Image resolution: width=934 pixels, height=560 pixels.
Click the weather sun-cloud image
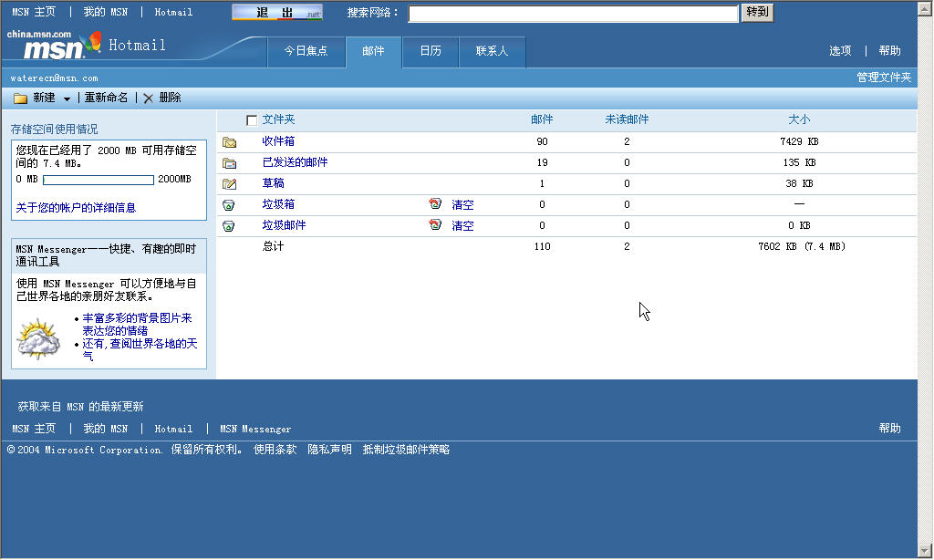pos(38,339)
